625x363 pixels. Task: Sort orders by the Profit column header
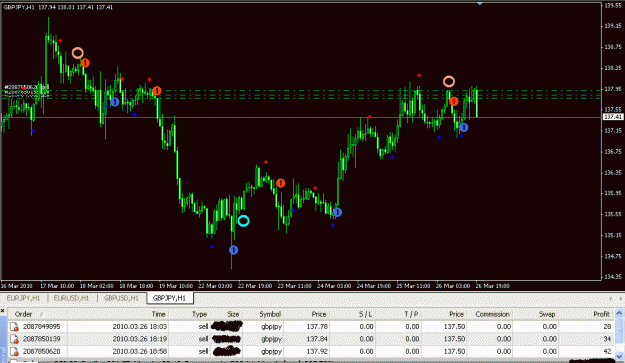(x=601, y=314)
